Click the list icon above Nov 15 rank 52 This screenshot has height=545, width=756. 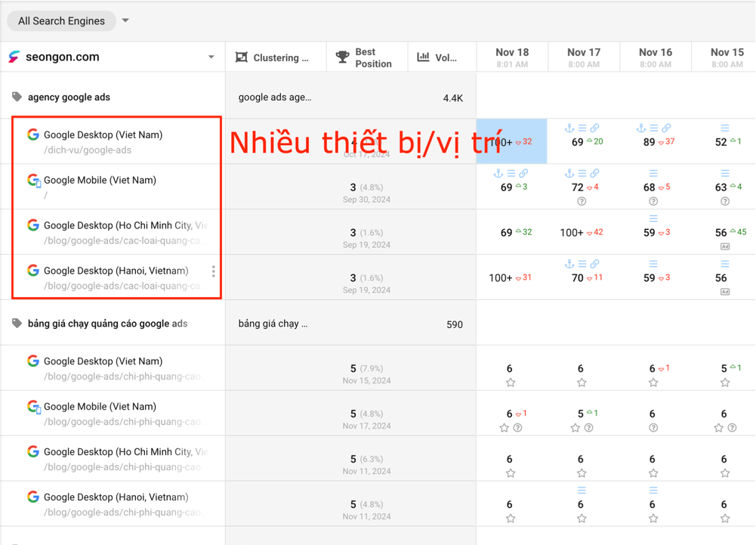tap(725, 128)
